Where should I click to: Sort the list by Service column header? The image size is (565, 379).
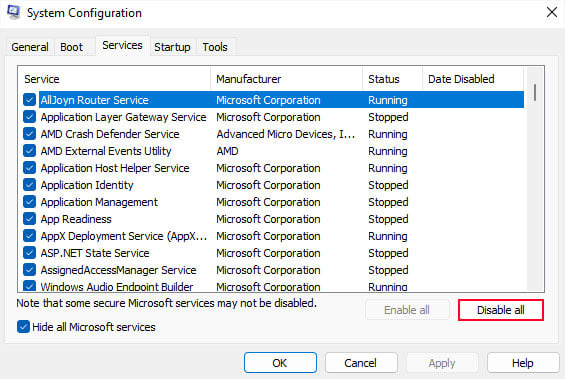pyautogui.click(x=114, y=79)
